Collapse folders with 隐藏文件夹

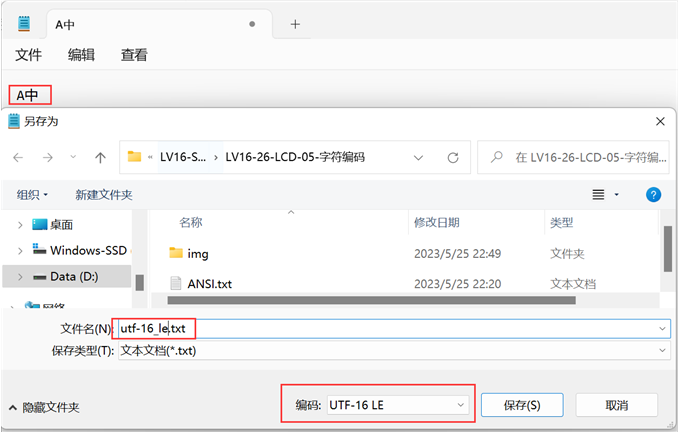[x=44, y=407]
